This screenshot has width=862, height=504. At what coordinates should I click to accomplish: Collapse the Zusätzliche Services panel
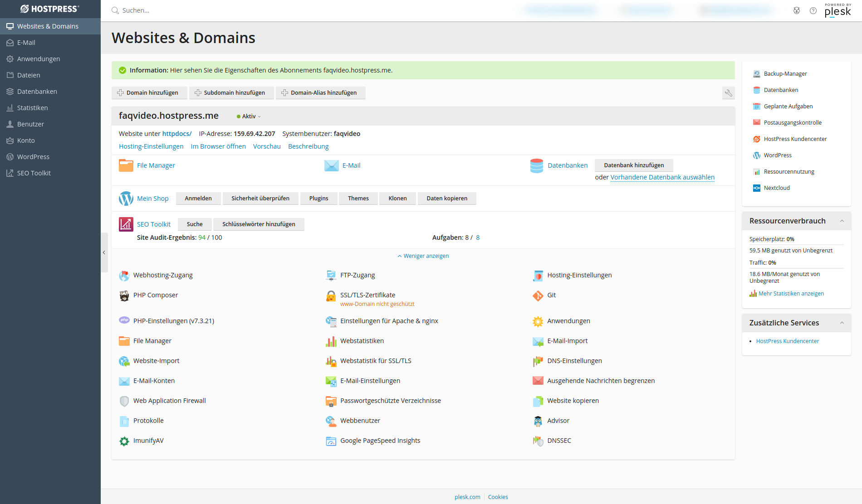pos(842,323)
